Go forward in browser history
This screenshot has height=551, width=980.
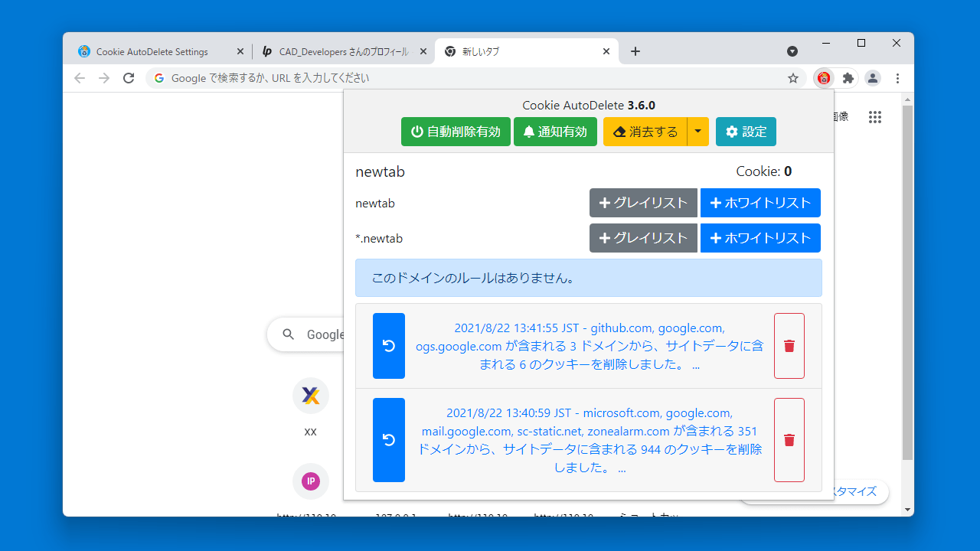104,78
